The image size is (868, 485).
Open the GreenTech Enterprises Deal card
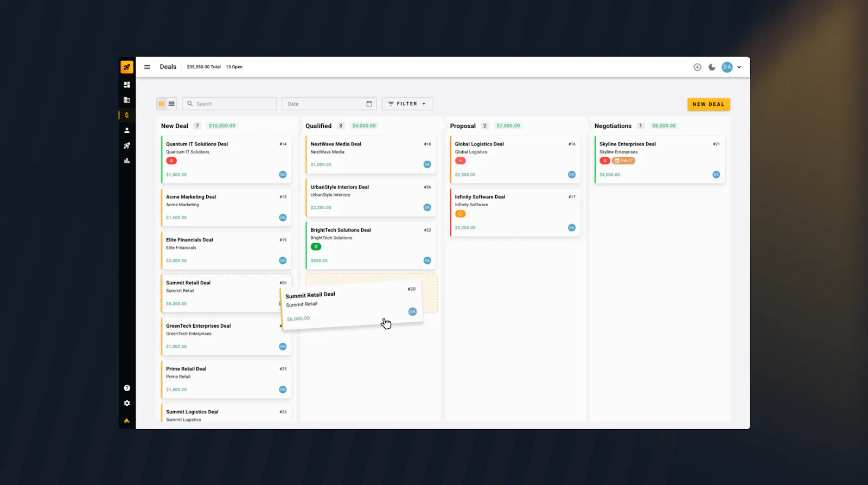[226, 336]
